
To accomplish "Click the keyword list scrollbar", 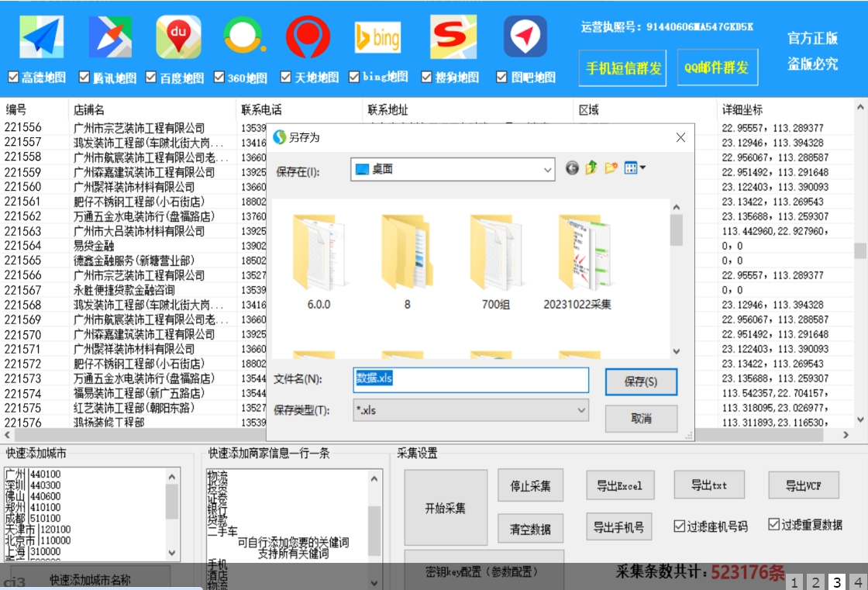I will 375,529.
